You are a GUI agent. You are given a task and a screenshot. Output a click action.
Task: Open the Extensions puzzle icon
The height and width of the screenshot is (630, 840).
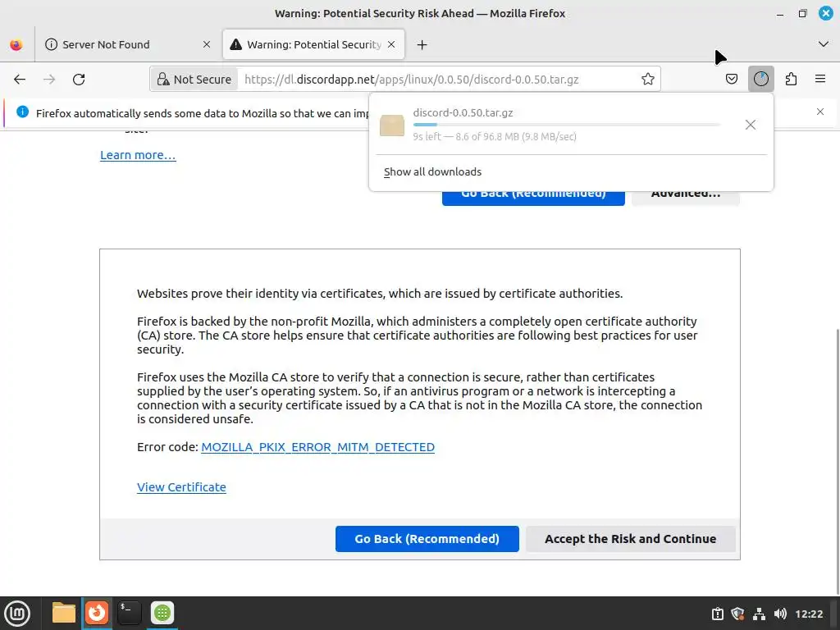tap(791, 80)
